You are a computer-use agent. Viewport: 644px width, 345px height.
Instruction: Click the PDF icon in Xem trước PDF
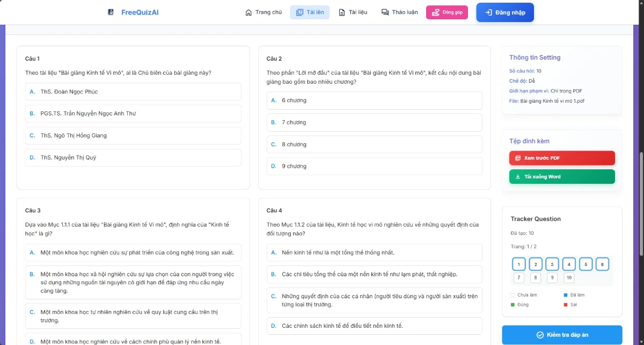tap(518, 158)
